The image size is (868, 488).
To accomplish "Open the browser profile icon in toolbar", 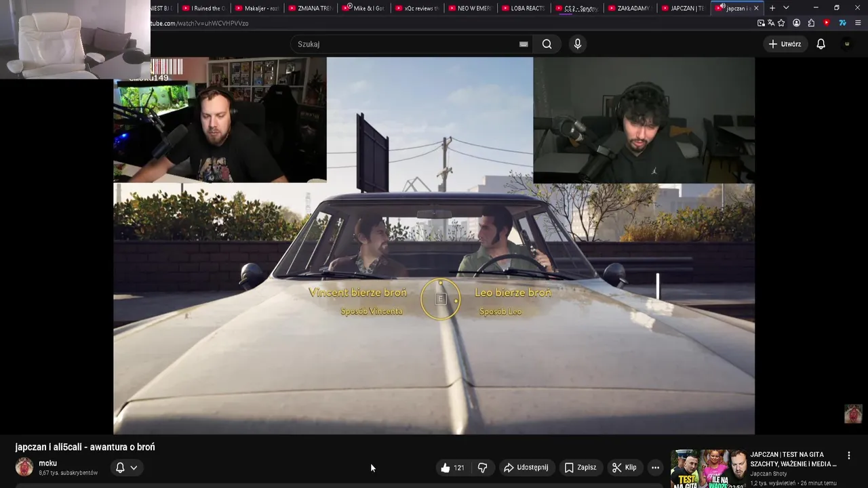I will coord(796,23).
